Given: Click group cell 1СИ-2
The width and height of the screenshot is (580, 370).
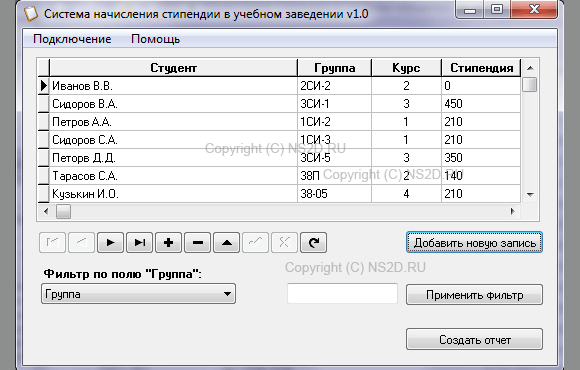Looking at the screenshot, I should [334, 122].
